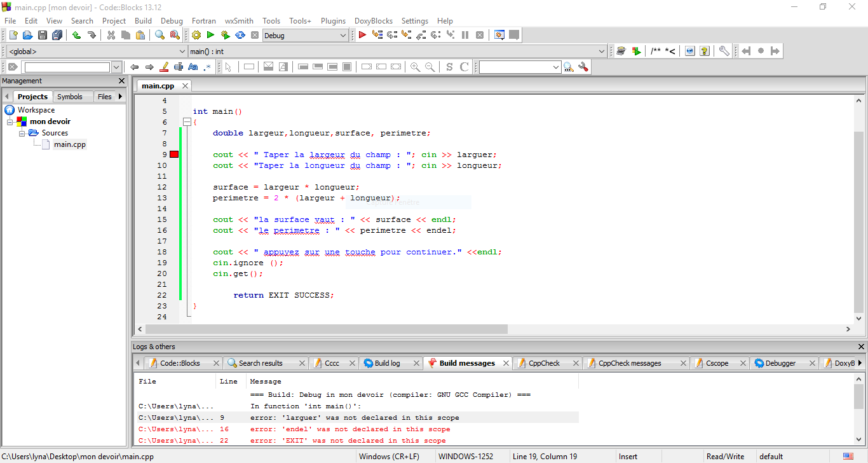Open the Replace tool
The image size is (868, 463).
click(x=175, y=36)
